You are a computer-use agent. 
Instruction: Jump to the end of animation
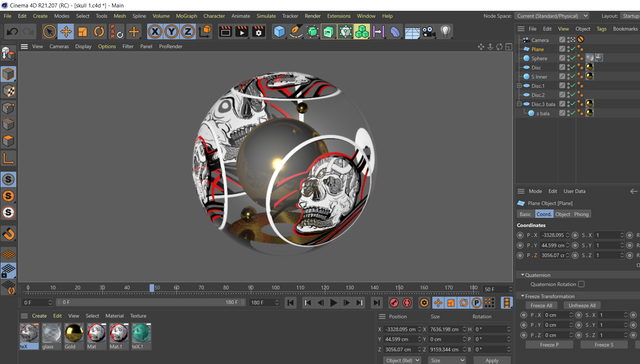tap(376, 303)
